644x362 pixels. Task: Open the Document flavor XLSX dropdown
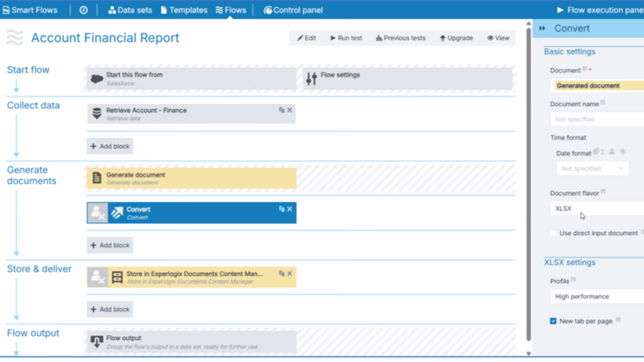pos(597,208)
